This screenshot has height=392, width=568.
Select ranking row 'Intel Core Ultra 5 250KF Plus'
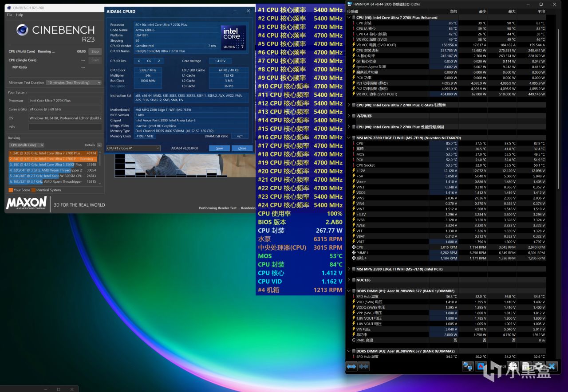click(x=53, y=165)
